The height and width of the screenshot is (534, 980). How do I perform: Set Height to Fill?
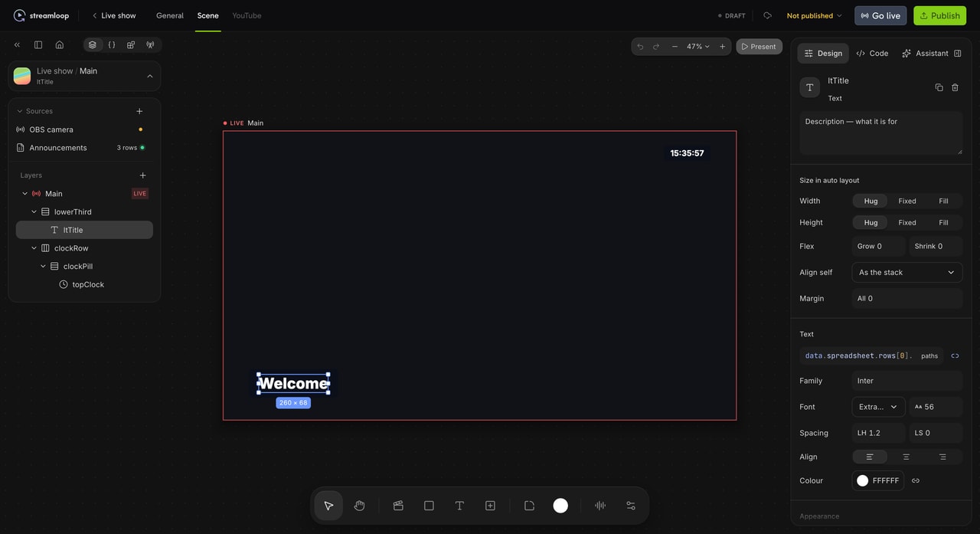click(943, 222)
